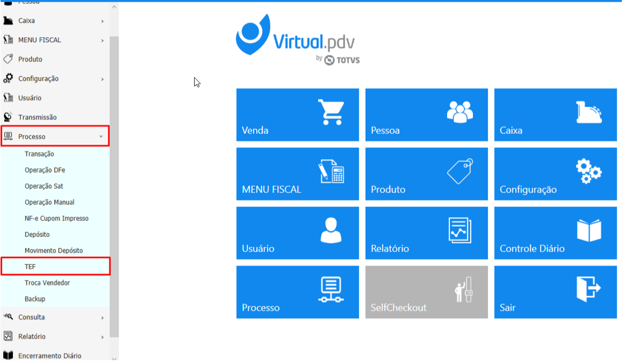Open the Caixa cash register tile
Screen dimensions: 624x364
pyautogui.click(x=555, y=115)
